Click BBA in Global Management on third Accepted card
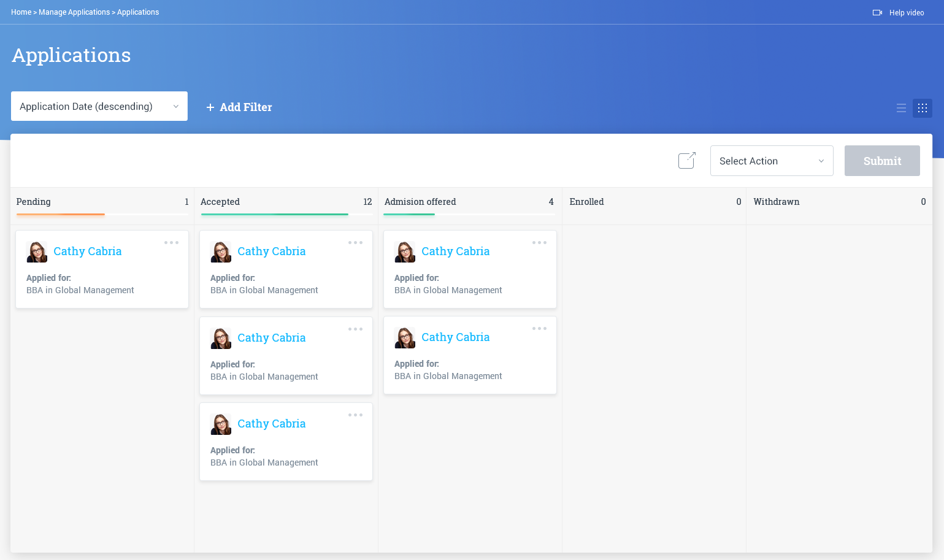944x560 pixels. pyautogui.click(x=264, y=462)
